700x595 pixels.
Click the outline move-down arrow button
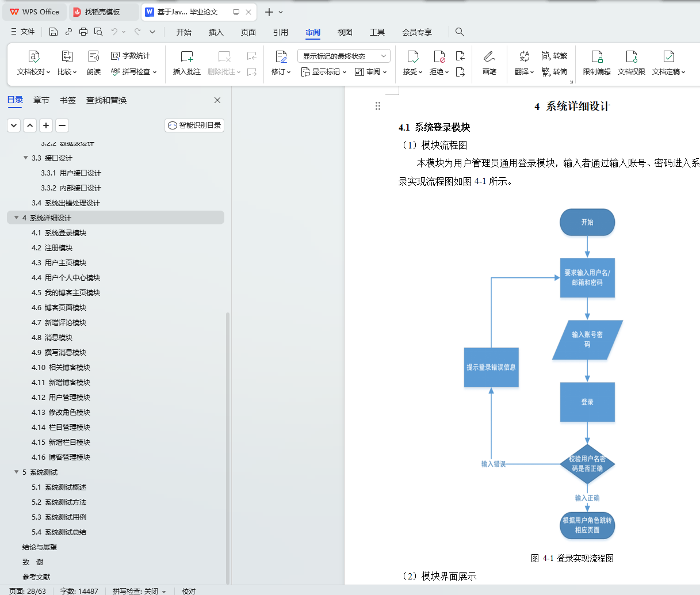pyautogui.click(x=14, y=125)
